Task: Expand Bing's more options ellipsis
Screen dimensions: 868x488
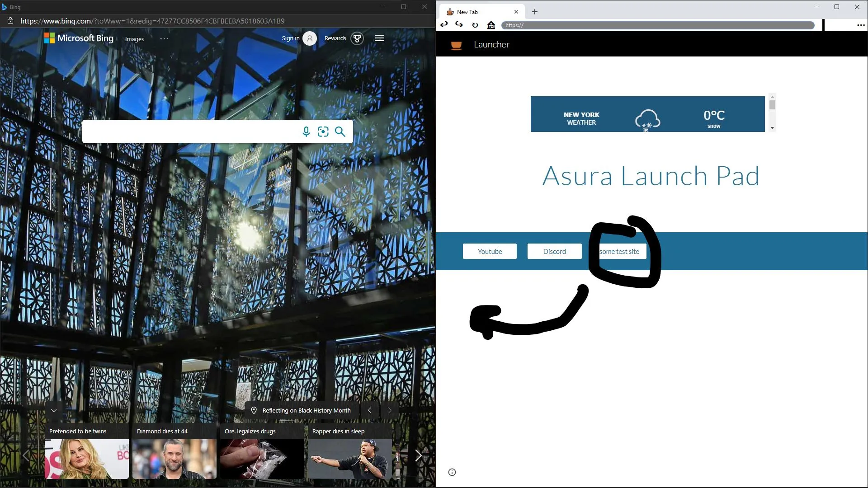Action: (164, 39)
